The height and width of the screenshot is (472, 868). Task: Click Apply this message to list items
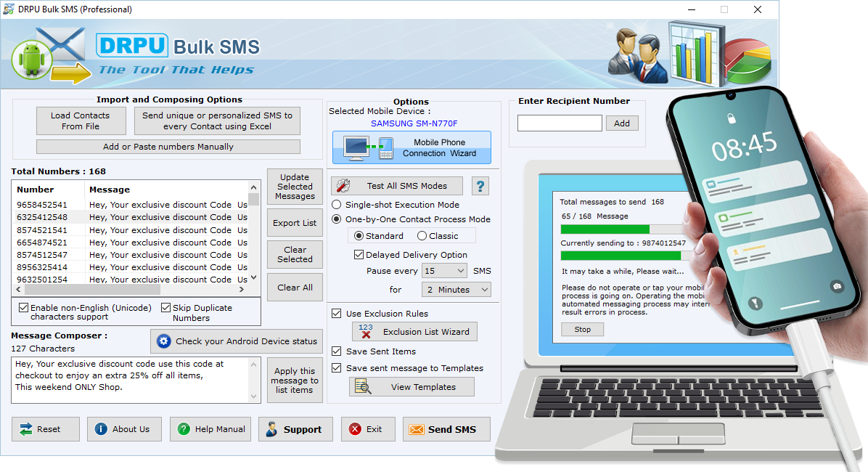pyautogui.click(x=295, y=381)
